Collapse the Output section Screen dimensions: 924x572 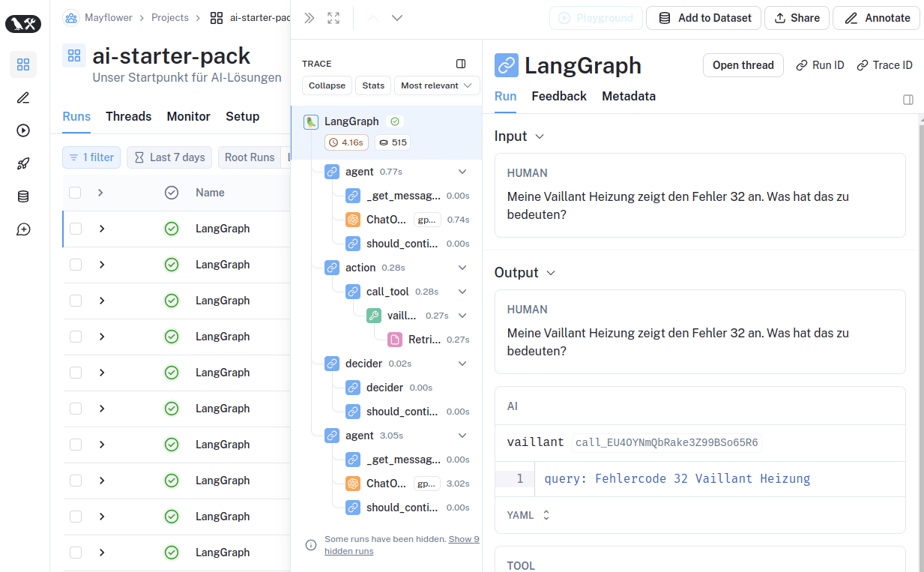tap(525, 273)
